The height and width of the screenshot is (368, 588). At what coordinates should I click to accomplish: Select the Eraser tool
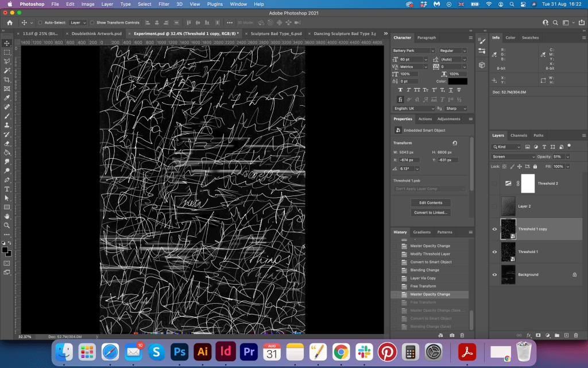7,144
